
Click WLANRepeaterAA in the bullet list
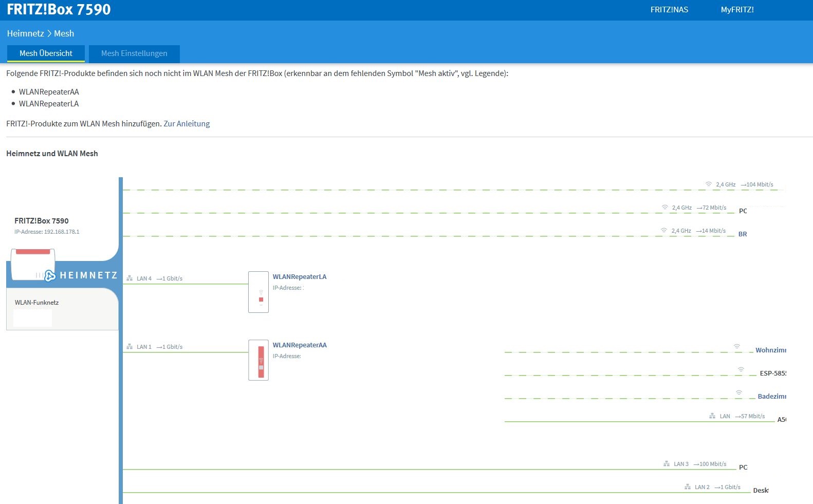point(49,92)
